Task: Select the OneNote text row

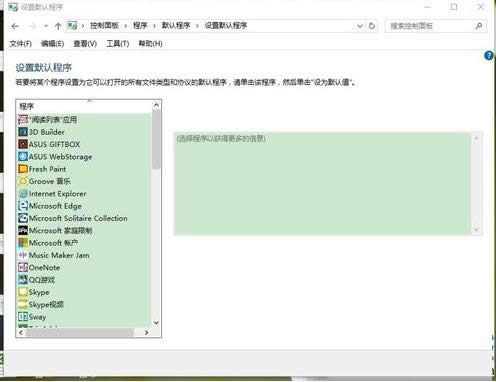Action: pyautogui.click(x=44, y=268)
